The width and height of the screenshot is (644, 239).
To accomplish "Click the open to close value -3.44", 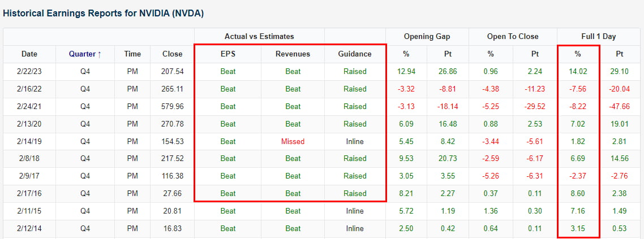I will pos(492,141).
